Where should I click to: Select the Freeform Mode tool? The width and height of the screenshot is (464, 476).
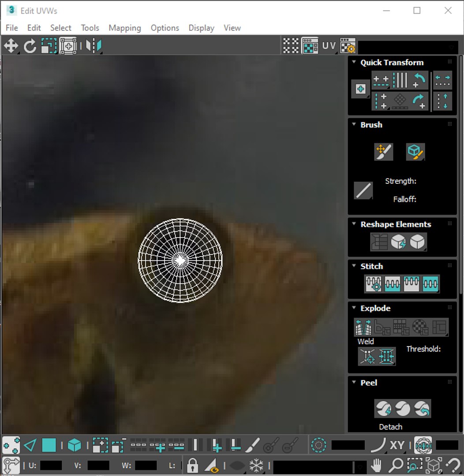click(x=68, y=46)
